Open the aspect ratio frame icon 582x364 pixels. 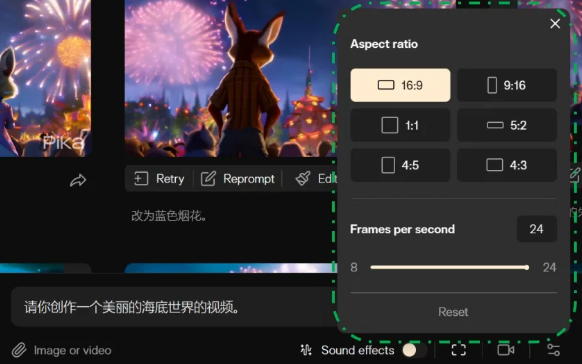coord(458,350)
